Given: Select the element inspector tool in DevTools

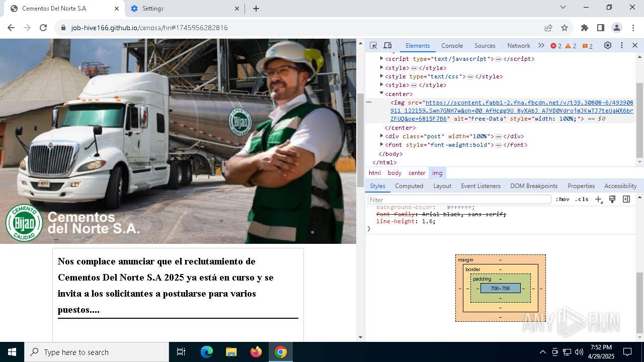Looking at the screenshot, I should (373, 45).
